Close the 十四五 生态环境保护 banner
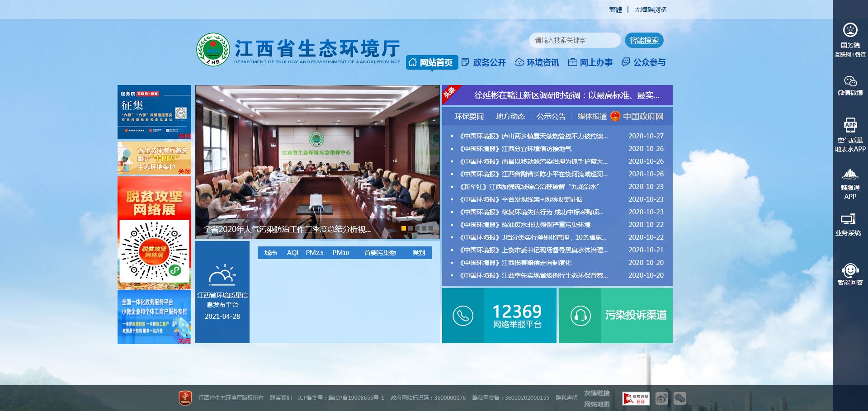 point(184,171)
